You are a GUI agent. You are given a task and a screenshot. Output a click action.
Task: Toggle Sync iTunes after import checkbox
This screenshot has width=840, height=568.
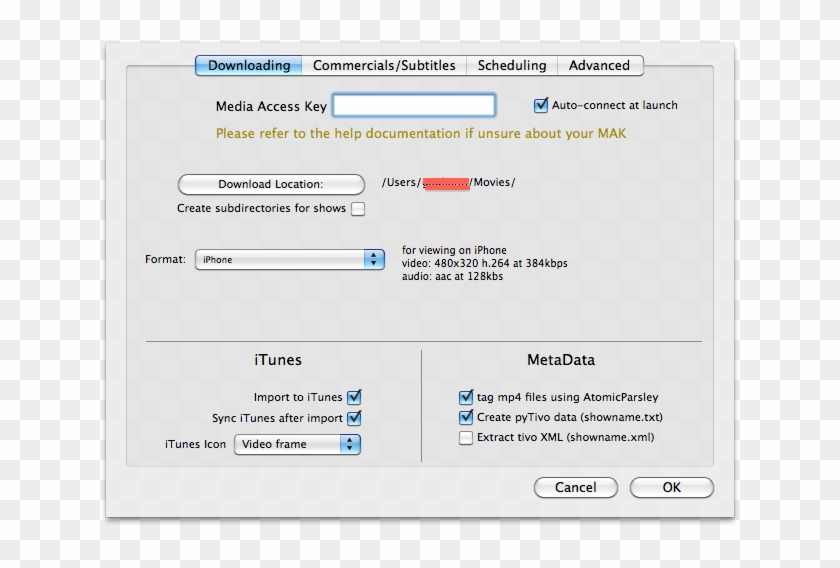[x=354, y=418]
